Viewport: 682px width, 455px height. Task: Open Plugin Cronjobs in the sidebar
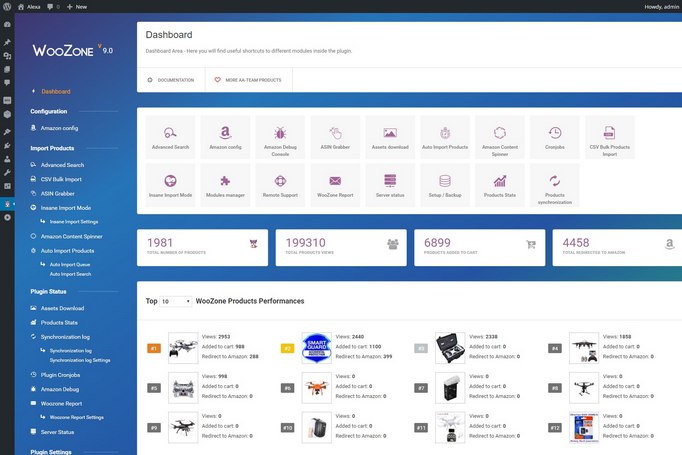pyautogui.click(x=60, y=375)
